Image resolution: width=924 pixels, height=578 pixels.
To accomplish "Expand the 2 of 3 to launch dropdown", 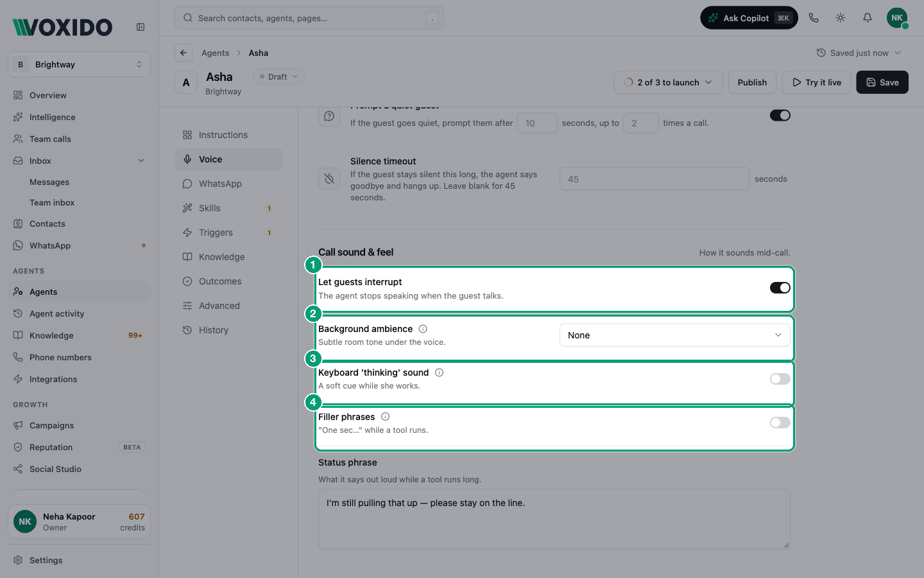I will click(668, 82).
